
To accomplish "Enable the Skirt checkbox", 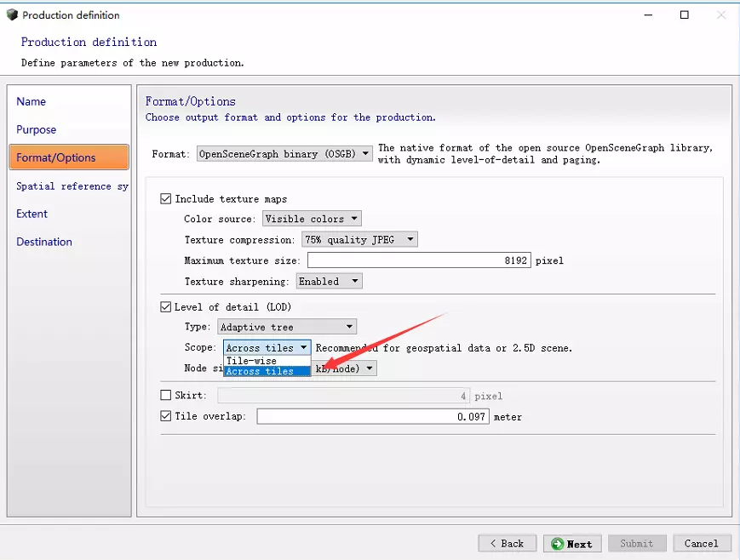I will [x=166, y=395].
